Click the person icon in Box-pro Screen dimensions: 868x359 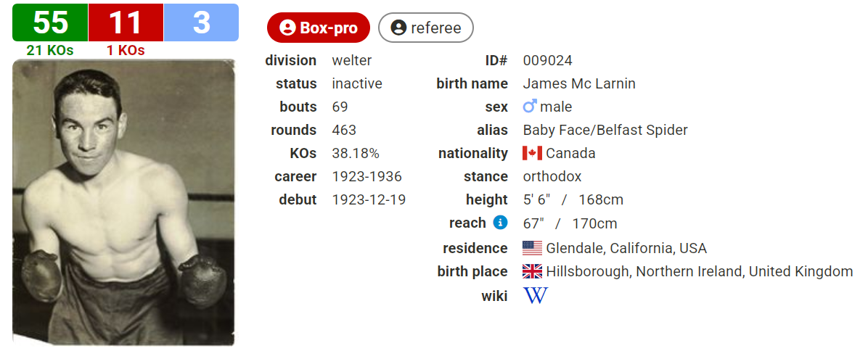point(287,28)
